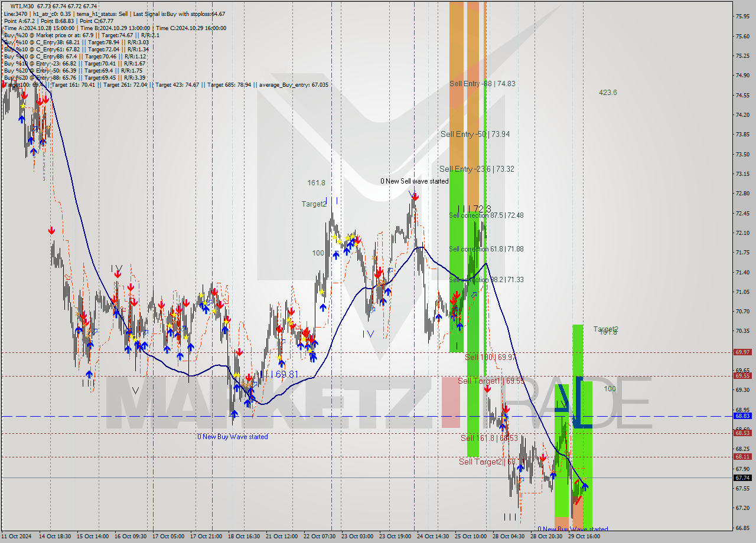Click the 66.85 price axis label
This screenshot has width=756, height=543.
tap(742, 528)
